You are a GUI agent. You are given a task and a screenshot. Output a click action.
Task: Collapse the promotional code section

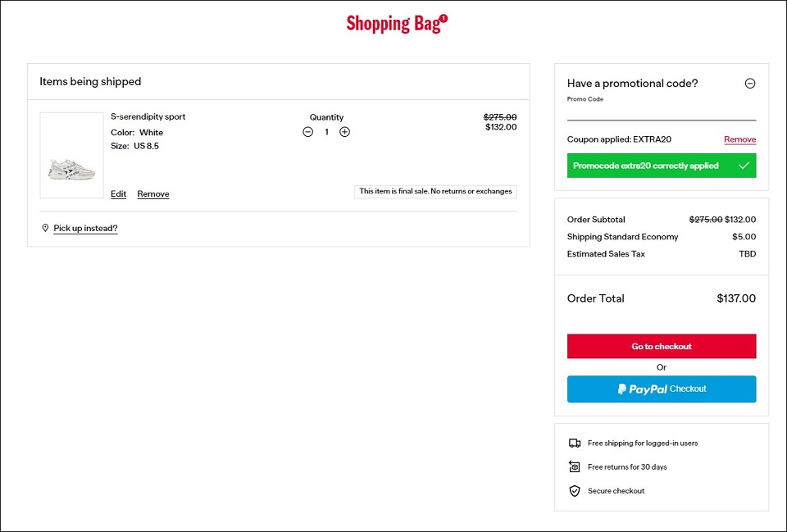click(x=750, y=84)
